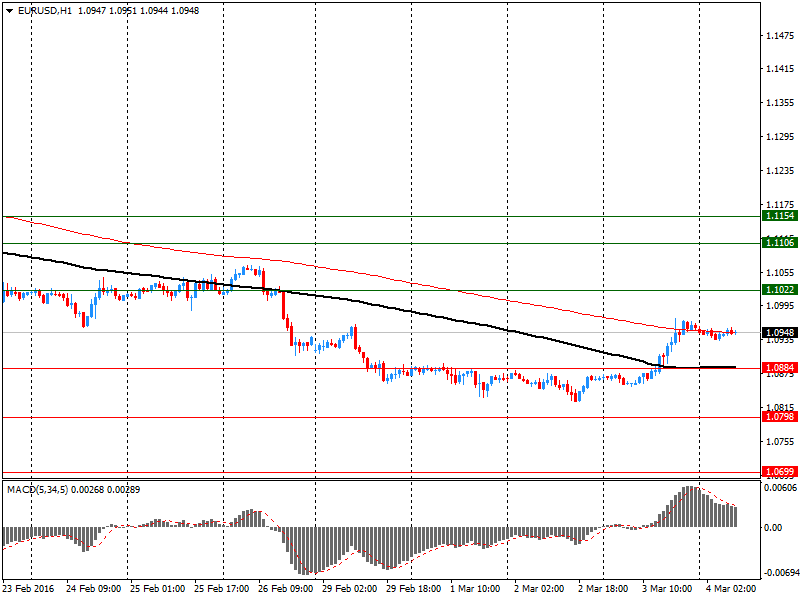The image size is (800, 600).
Task: Click the 1.1106 green level price label
Action: tap(780, 243)
